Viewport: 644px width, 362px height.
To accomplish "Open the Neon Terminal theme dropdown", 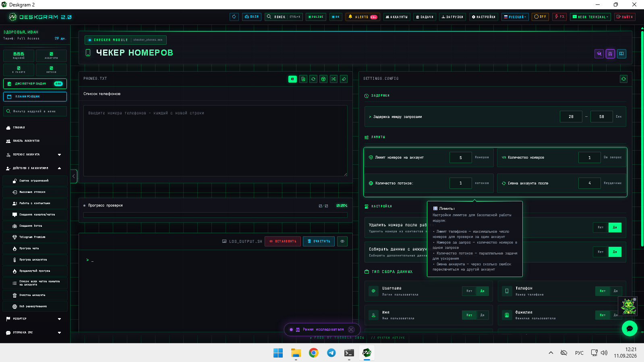I will [x=590, y=17].
